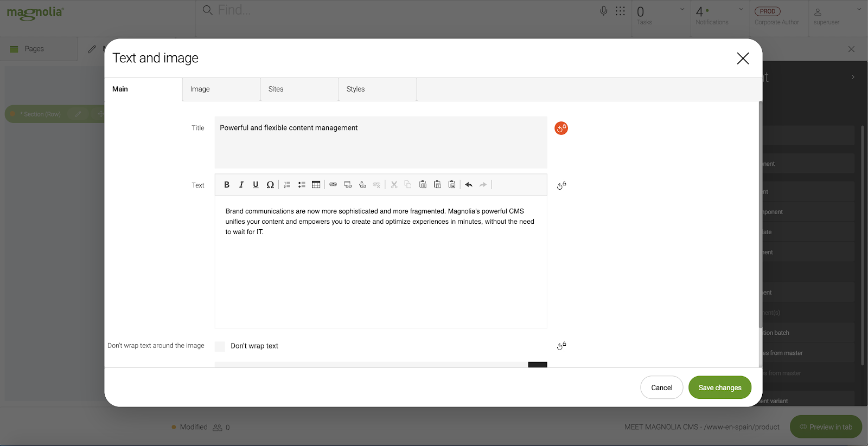The height and width of the screenshot is (446, 868).
Task: Open the superuser account dropdown
Action: 858,9
